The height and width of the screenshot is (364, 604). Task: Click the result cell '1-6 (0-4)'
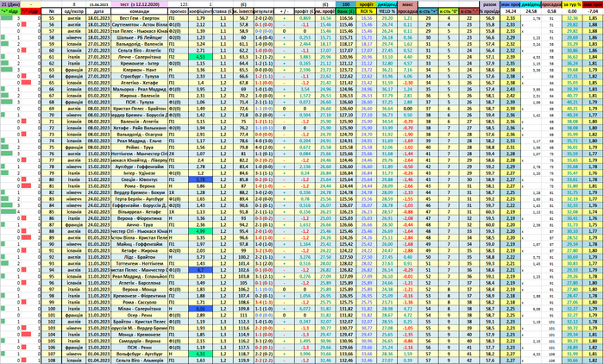click(x=264, y=37)
